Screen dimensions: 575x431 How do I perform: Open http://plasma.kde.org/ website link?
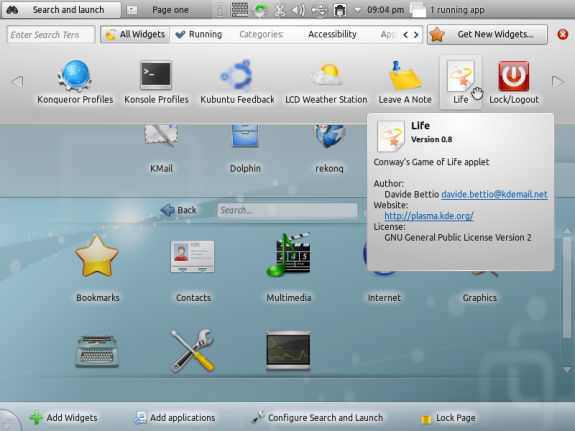click(x=429, y=216)
